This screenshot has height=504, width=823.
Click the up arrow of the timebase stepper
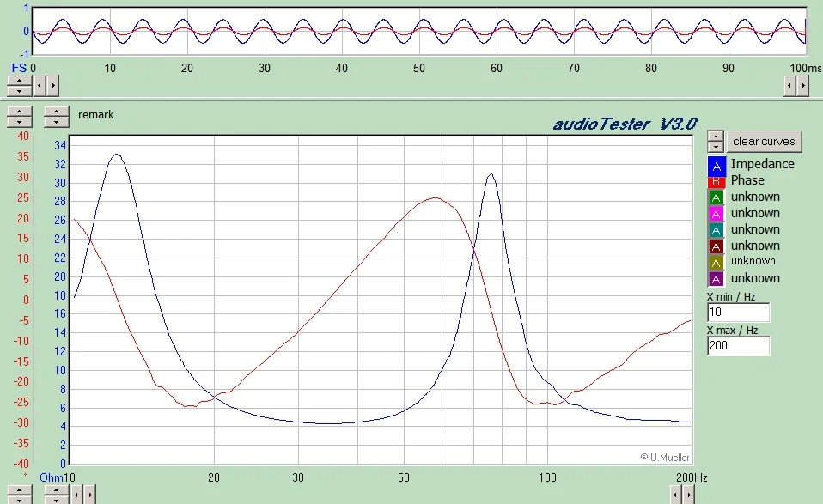pos(19,82)
